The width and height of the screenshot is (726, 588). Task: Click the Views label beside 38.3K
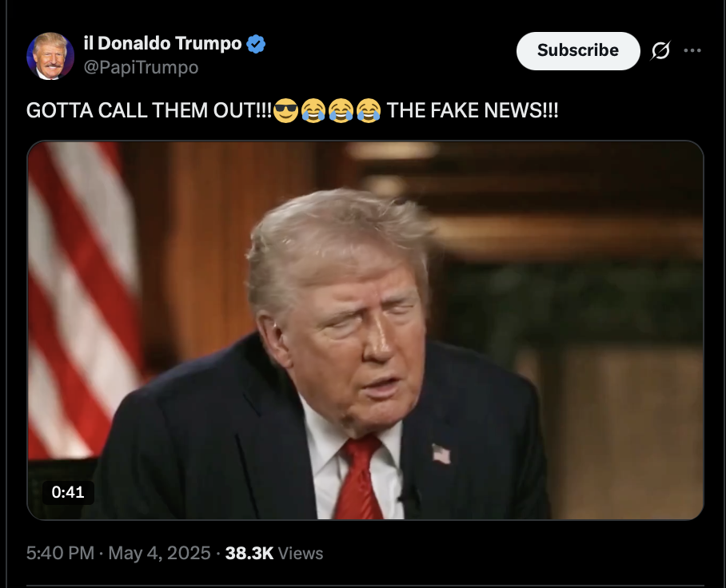click(301, 554)
